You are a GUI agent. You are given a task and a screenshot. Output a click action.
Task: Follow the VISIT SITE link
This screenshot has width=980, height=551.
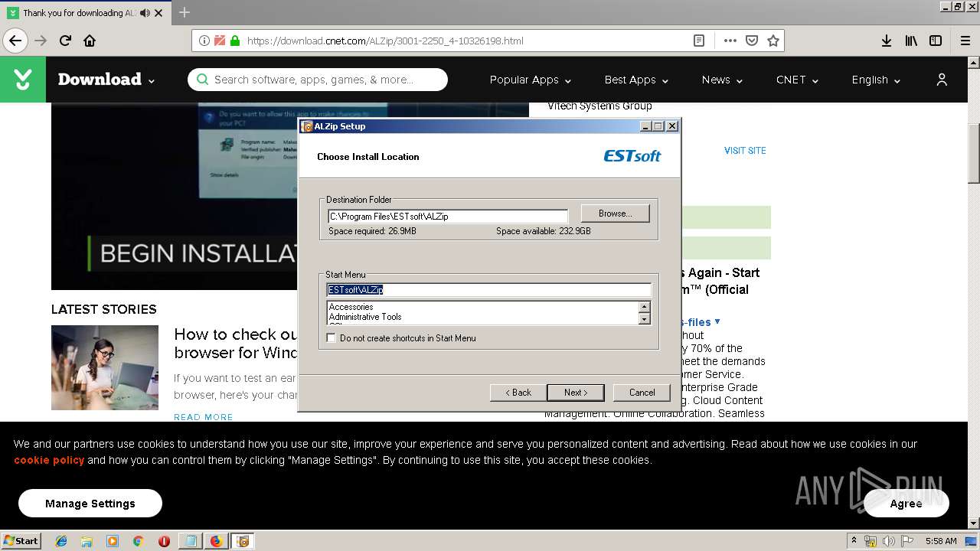(x=745, y=151)
